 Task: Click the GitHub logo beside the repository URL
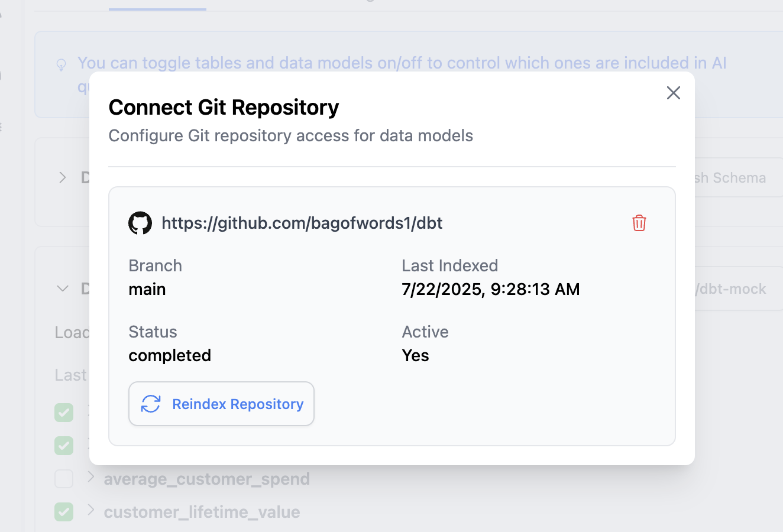pos(140,223)
